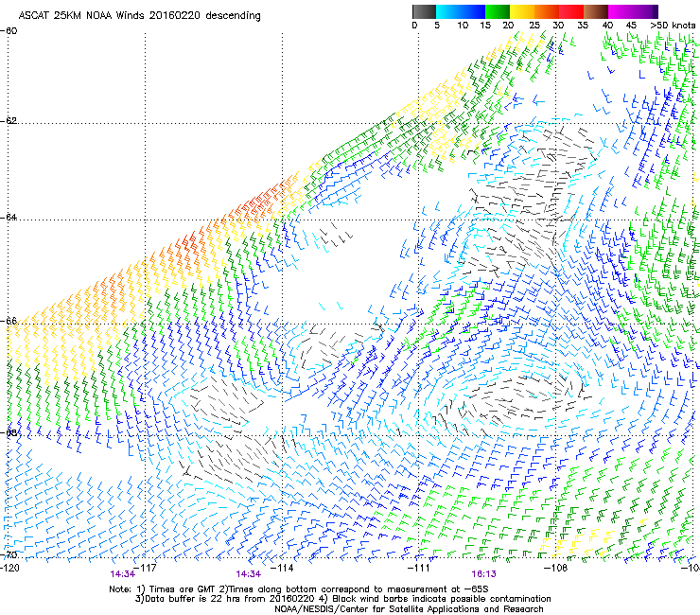Click the magenta 40-45 knots legend color

coord(621,11)
